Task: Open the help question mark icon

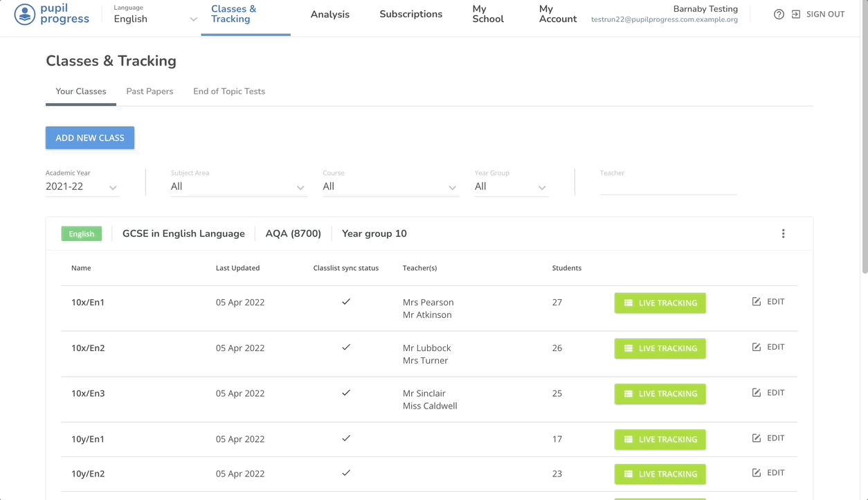Action: [779, 14]
